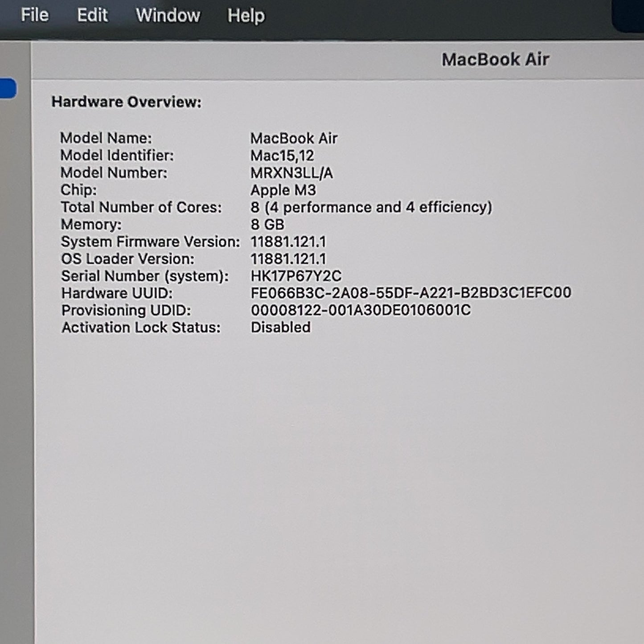Select the System Firmware Version number 11881.121.1
Screen dimensions: 644x644
click(x=288, y=242)
